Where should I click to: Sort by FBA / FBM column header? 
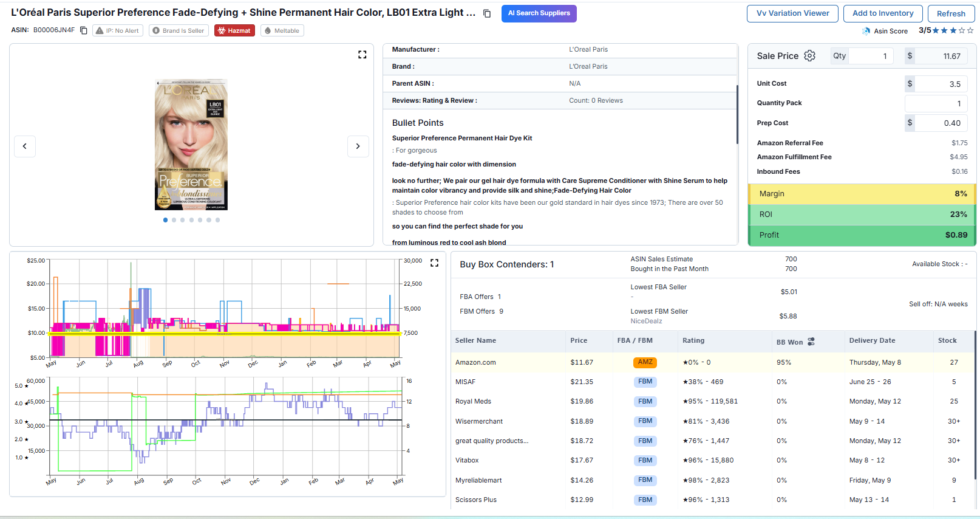(635, 341)
